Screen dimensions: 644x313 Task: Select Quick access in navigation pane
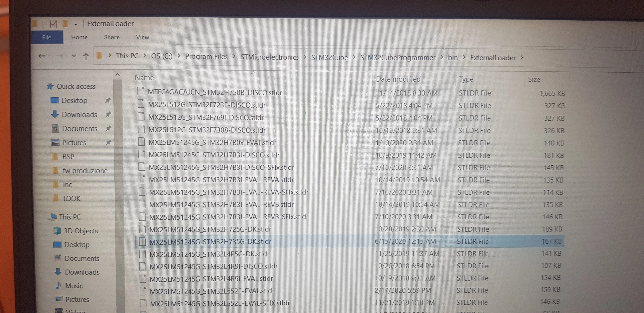pos(71,86)
